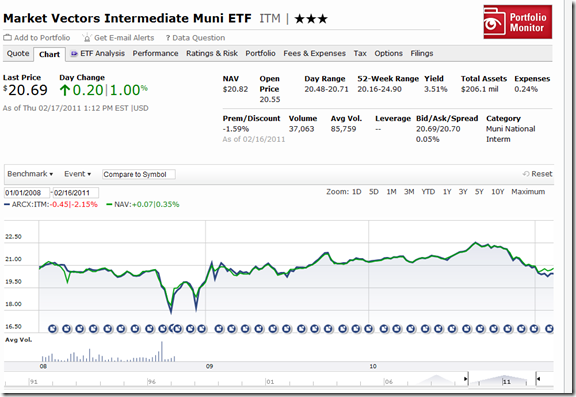Click the Bid/Ask 20.69/20.70 value
This screenshot has width=576, height=397.
click(x=438, y=129)
